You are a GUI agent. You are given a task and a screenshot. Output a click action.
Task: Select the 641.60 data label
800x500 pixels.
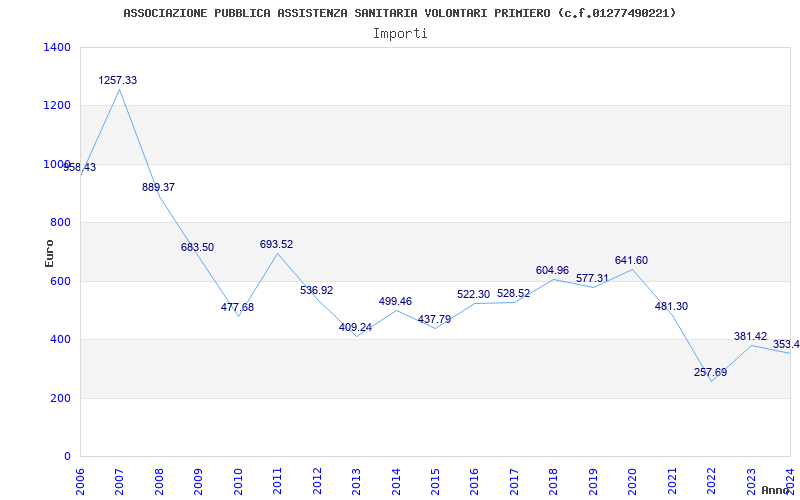coord(632,260)
